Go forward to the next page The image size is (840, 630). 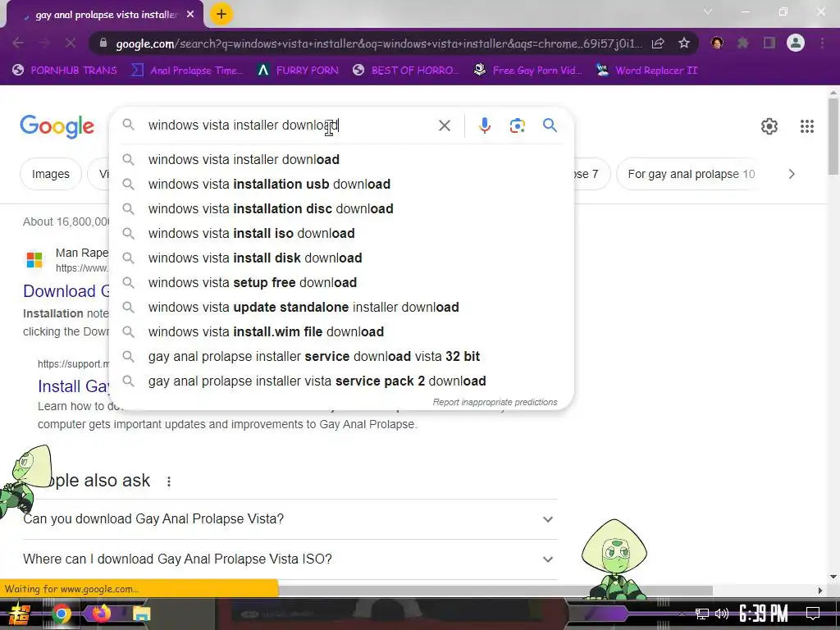[x=44, y=43]
